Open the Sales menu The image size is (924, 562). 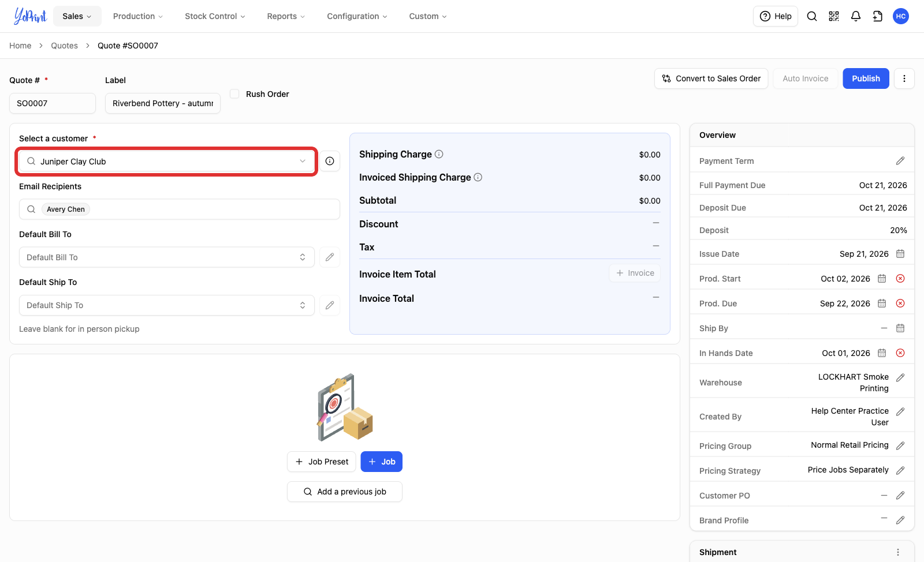(x=77, y=16)
